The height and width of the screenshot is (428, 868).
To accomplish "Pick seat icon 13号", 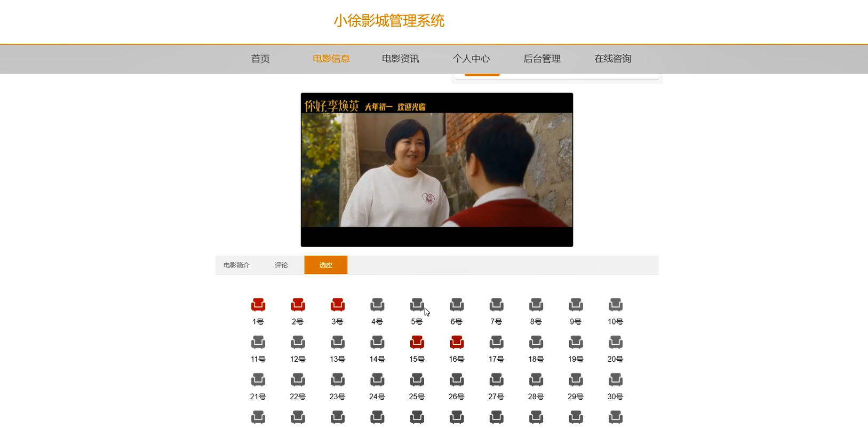I will coord(338,342).
